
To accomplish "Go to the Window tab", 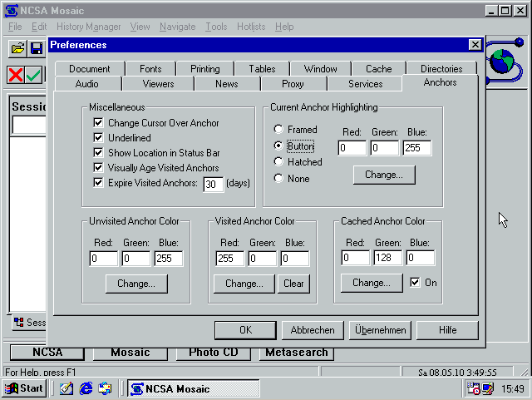I will [x=321, y=68].
